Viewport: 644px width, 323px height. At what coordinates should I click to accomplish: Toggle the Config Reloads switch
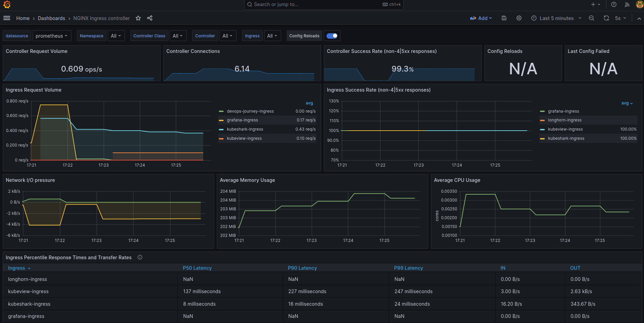point(332,36)
